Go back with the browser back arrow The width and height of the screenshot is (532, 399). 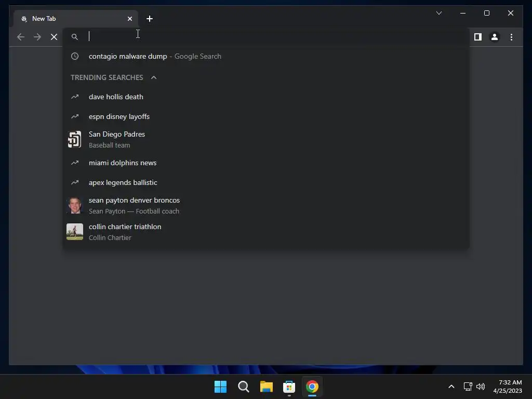21,37
